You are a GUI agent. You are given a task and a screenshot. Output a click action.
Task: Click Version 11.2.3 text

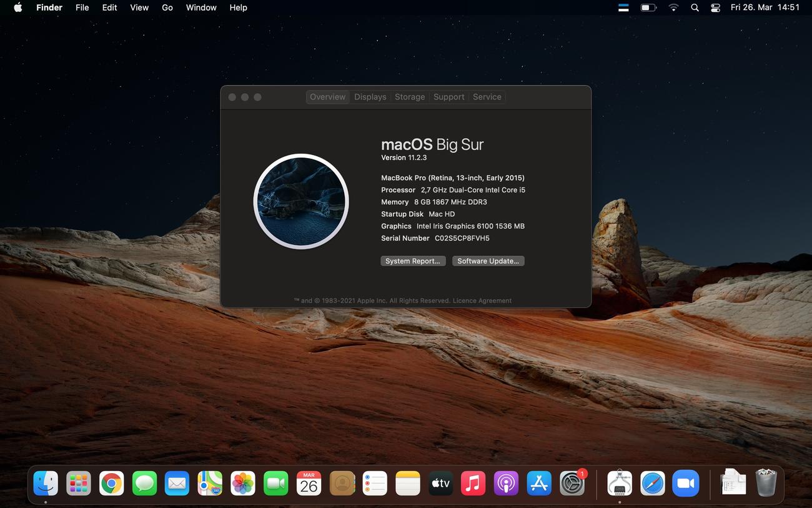(x=404, y=157)
